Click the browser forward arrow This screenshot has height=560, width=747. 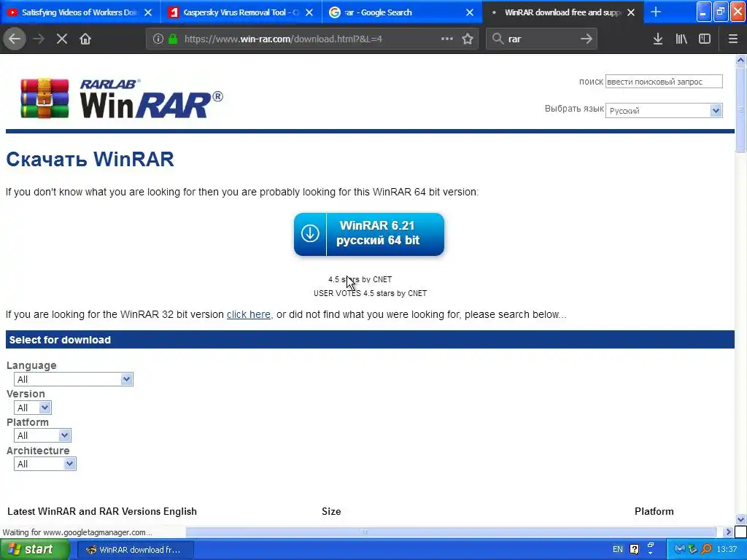pyautogui.click(x=39, y=39)
